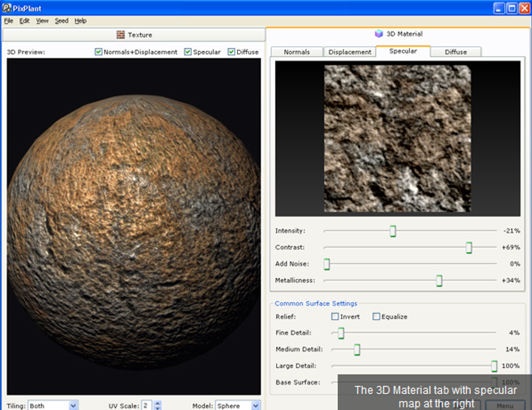Click the 3D Material cube icon
The height and width of the screenshot is (410, 532).
coord(379,34)
